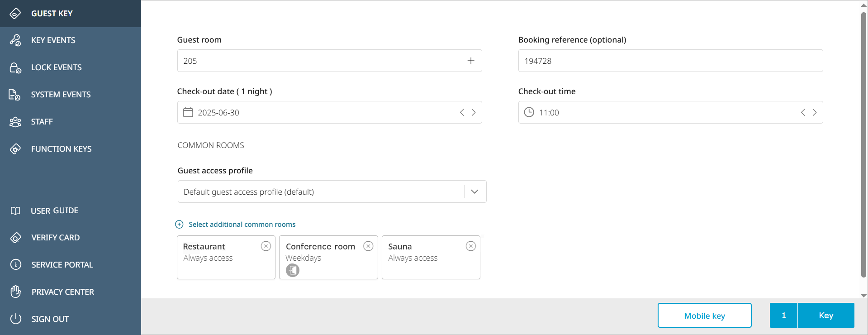This screenshot has width=868, height=335.
Task: Click Select additional common rooms link
Action: click(242, 225)
